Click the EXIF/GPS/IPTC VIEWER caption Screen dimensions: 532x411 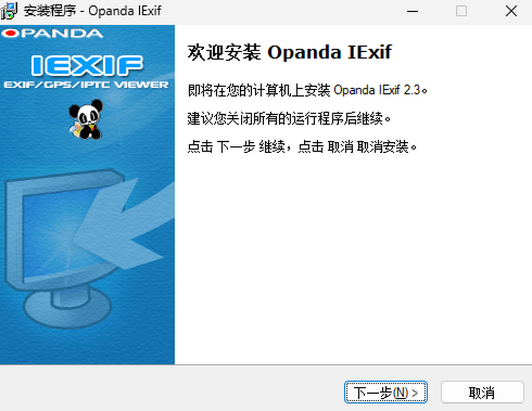87,85
